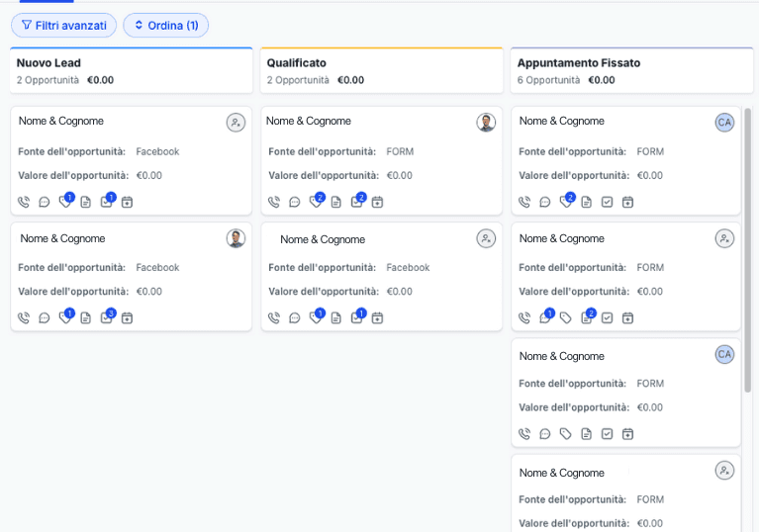This screenshot has width=759, height=532.
Task: Click notes icon on second Nuovo Lead card
Action: (x=86, y=318)
